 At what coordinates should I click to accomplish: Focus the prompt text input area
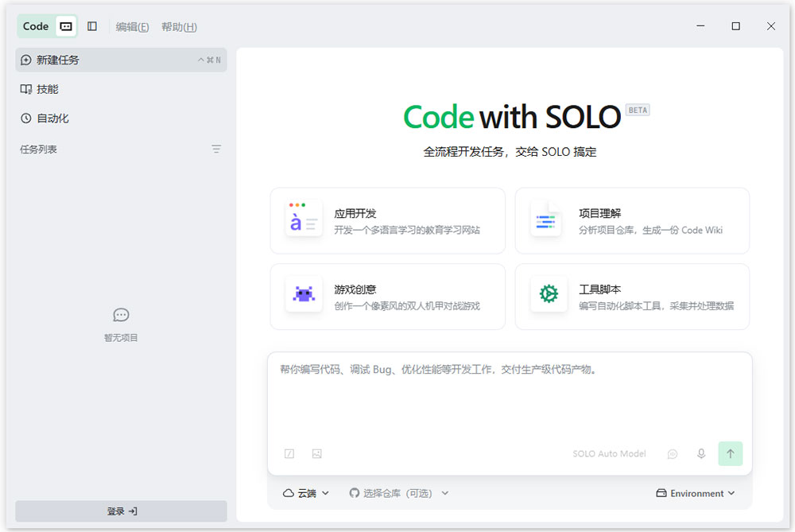pos(510,395)
